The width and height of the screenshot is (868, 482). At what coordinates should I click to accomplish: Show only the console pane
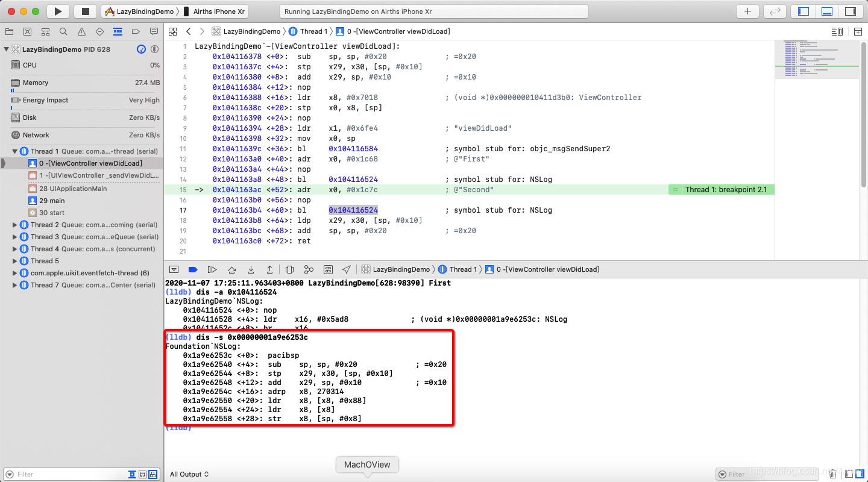pyautogui.click(x=859, y=474)
